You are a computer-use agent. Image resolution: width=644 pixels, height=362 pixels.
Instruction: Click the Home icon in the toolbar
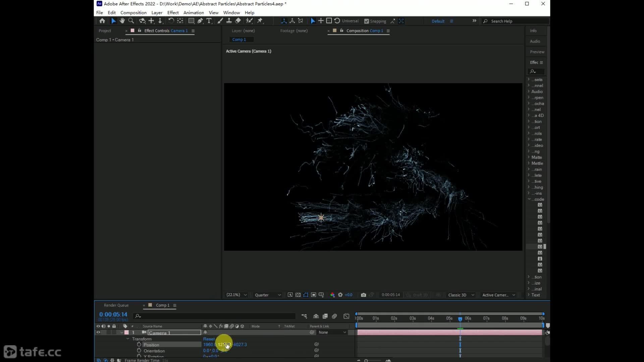point(102,21)
